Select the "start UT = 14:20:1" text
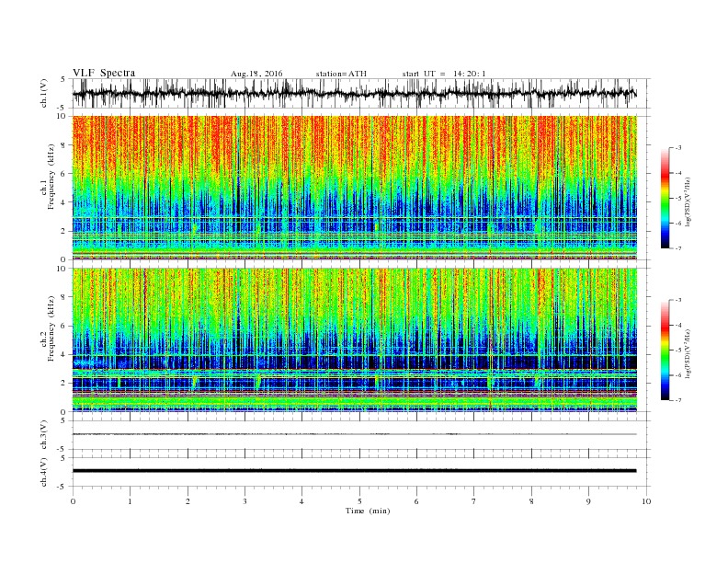Image resolution: width=728 pixels, height=563 pixels. tap(444, 74)
